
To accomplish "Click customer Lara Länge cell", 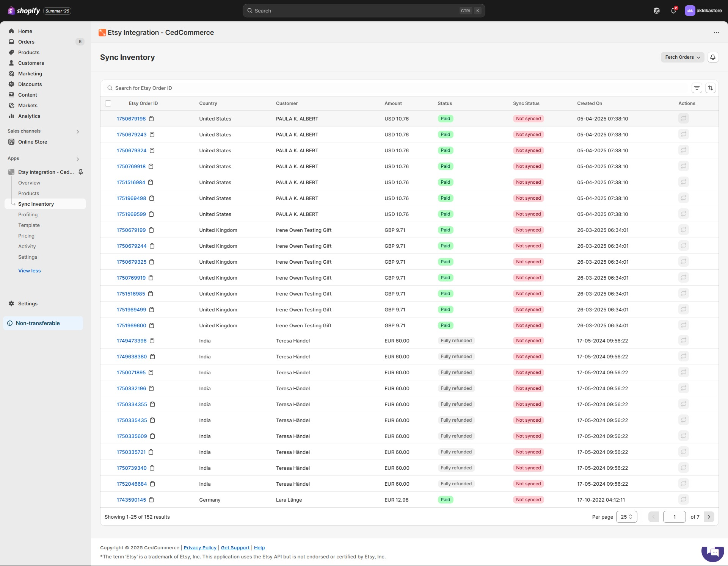I will (289, 500).
